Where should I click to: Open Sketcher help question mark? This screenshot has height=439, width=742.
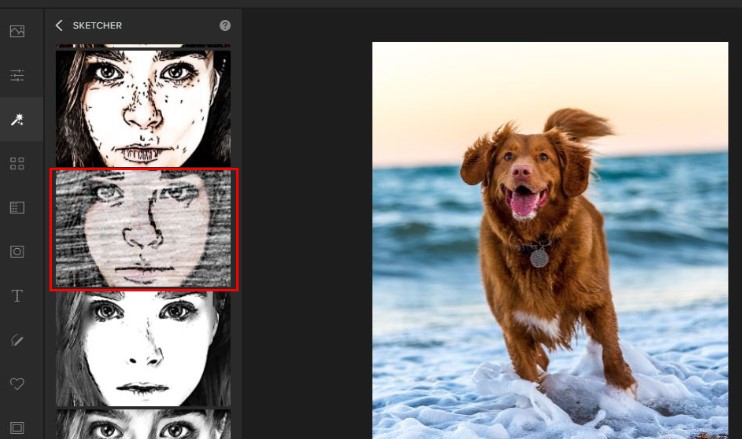225,26
